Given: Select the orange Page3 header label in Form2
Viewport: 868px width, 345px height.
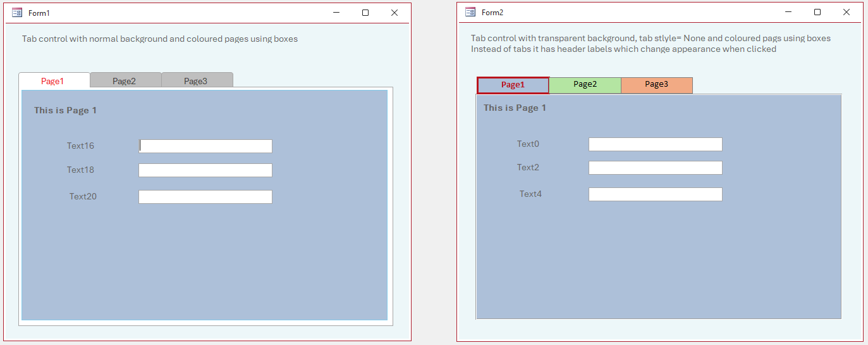Looking at the screenshot, I should pyautogui.click(x=657, y=85).
